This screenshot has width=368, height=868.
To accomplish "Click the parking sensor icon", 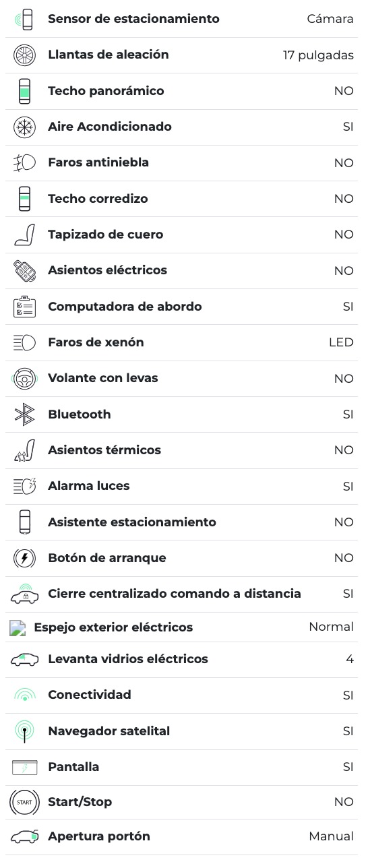I will coord(24,20).
